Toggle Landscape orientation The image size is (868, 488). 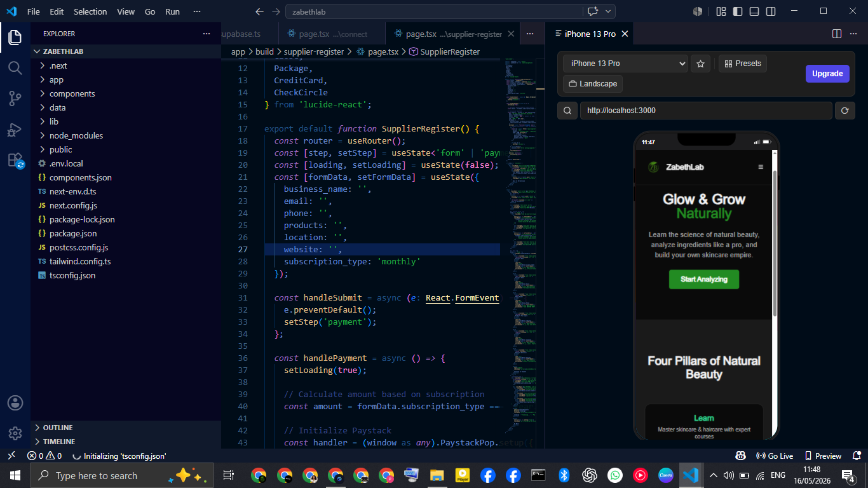tap(592, 84)
